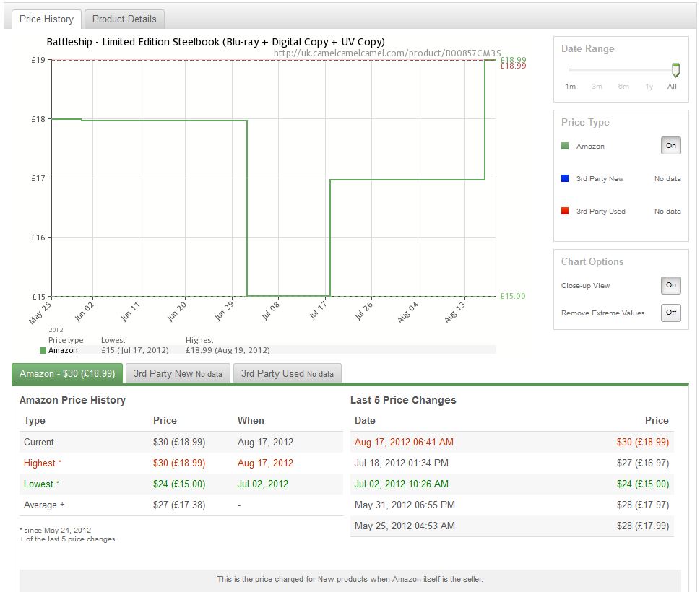The width and height of the screenshot is (700, 592).
Task: Click the Jul 08 axis label
Action: coord(270,311)
